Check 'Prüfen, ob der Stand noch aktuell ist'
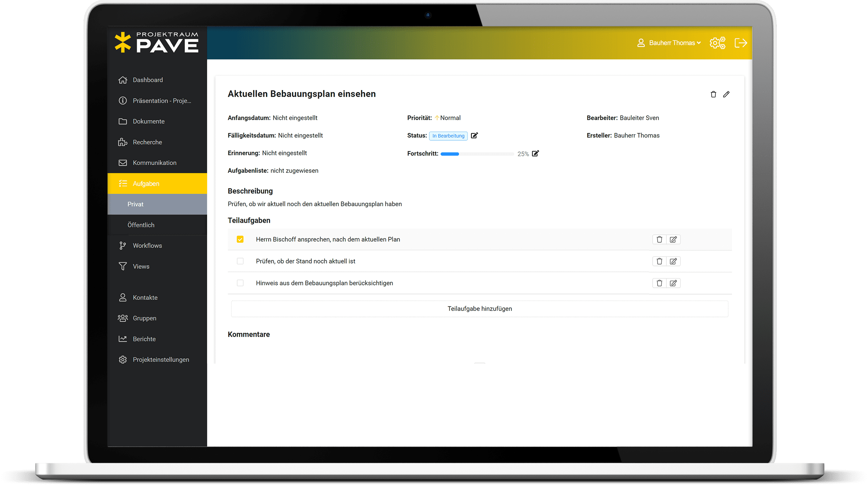 (x=240, y=261)
